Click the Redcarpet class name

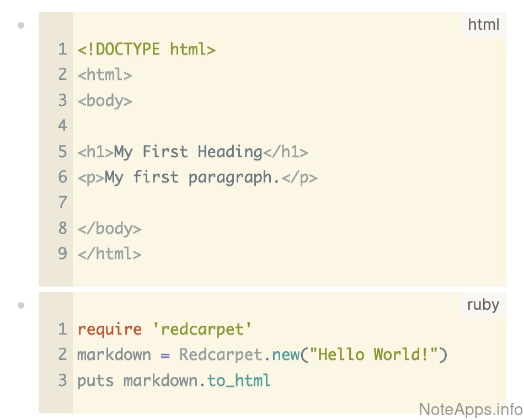[220, 354]
